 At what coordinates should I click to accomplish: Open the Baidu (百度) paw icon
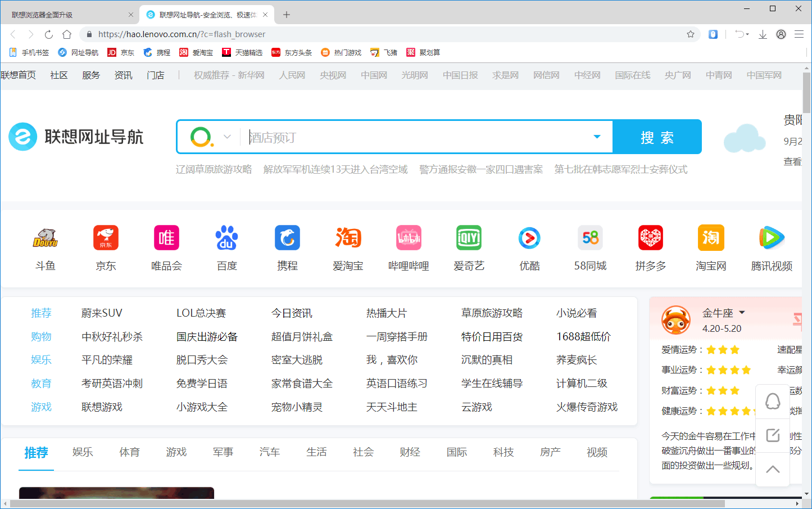[227, 238]
